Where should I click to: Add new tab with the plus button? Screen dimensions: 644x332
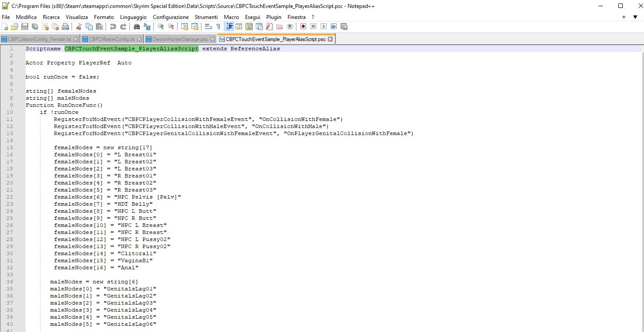pos(624,17)
